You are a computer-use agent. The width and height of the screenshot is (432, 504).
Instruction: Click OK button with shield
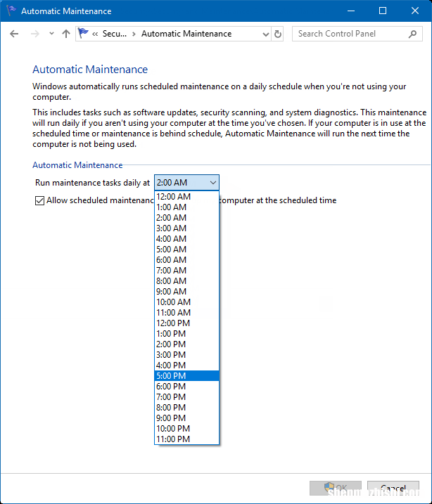click(x=336, y=489)
